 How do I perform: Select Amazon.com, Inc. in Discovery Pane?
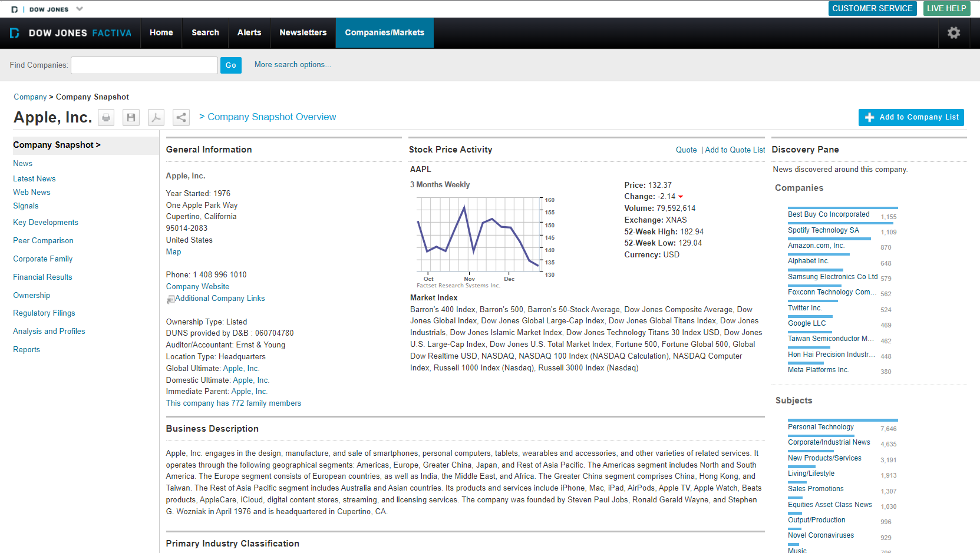pos(816,246)
